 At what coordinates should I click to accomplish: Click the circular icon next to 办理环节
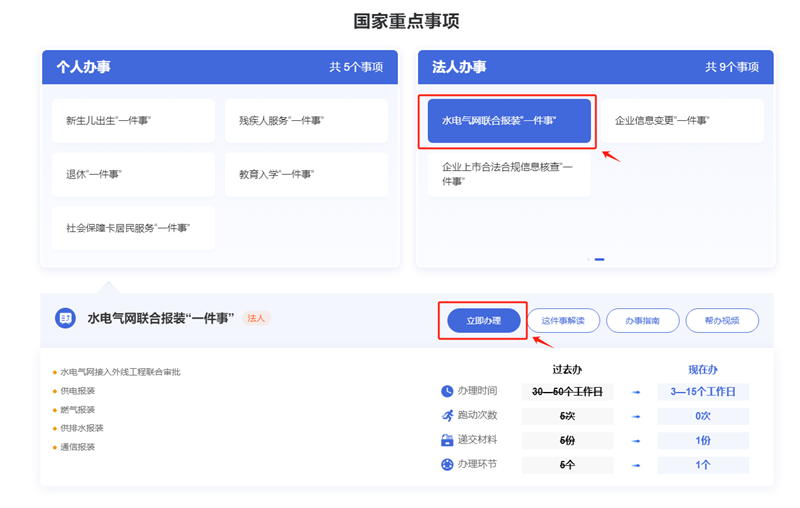447,464
